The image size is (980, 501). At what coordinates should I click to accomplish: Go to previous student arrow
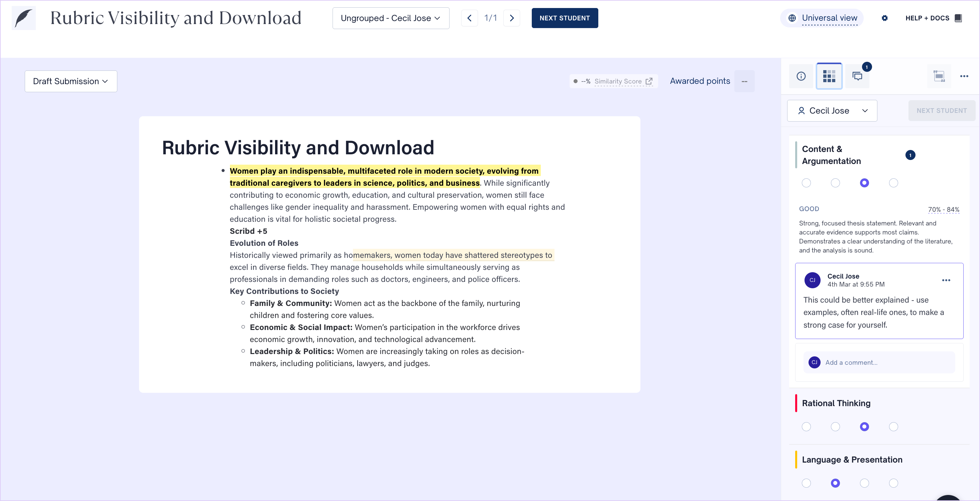470,18
